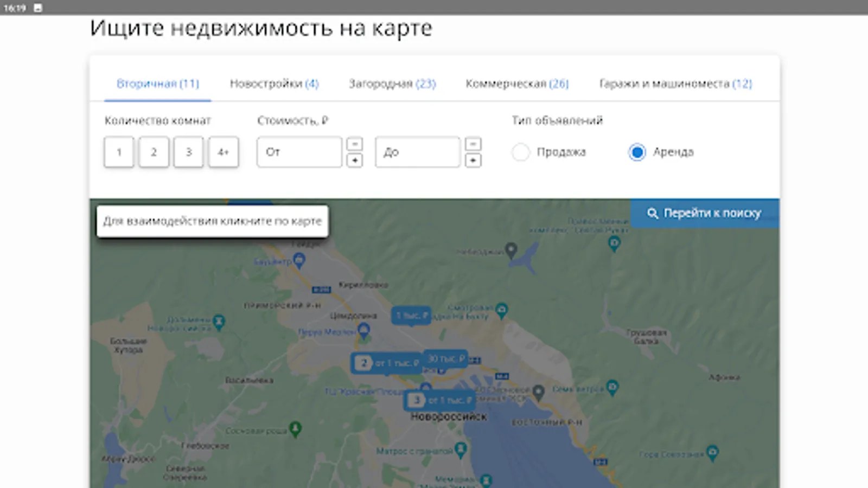
Task: Click the Гора Сахарная mountain pin
Action: click(x=712, y=452)
